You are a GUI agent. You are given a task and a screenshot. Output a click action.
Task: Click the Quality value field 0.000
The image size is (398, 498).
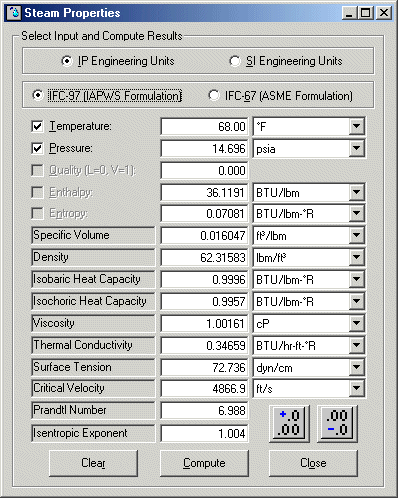pos(204,170)
